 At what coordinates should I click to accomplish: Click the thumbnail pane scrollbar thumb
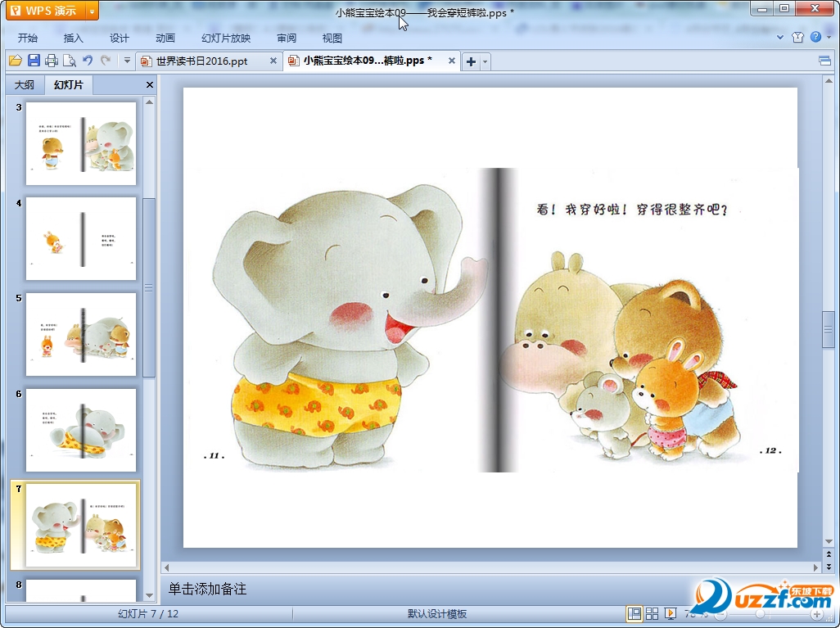click(x=150, y=287)
